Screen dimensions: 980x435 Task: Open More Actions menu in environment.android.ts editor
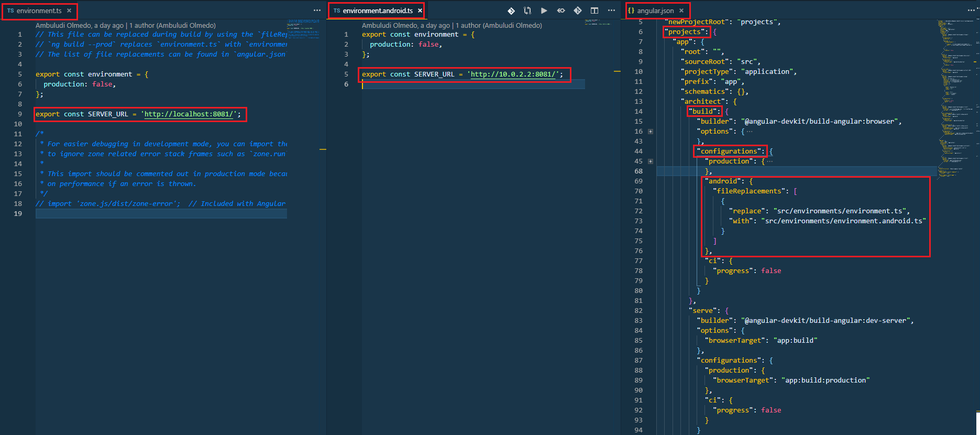(x=611, y=10)
